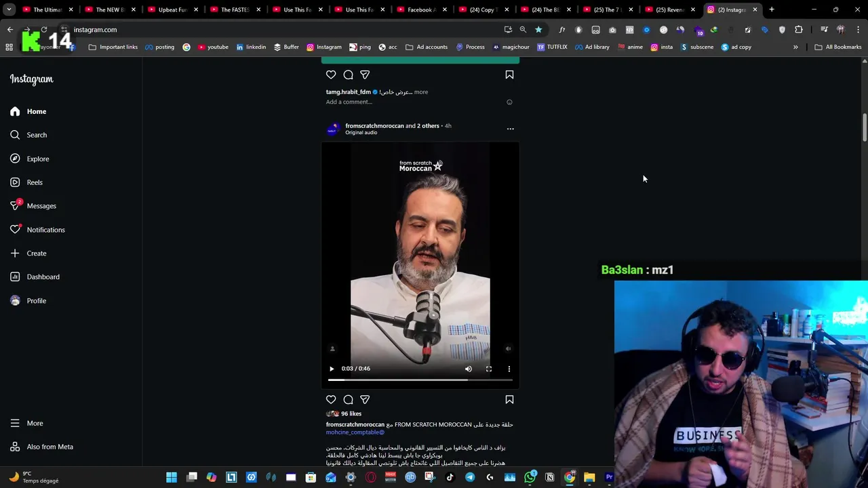The image size is (868, 488).
Task: Open fromscratchmoroccan profile avatar
Action: click(x=332, y=129)
